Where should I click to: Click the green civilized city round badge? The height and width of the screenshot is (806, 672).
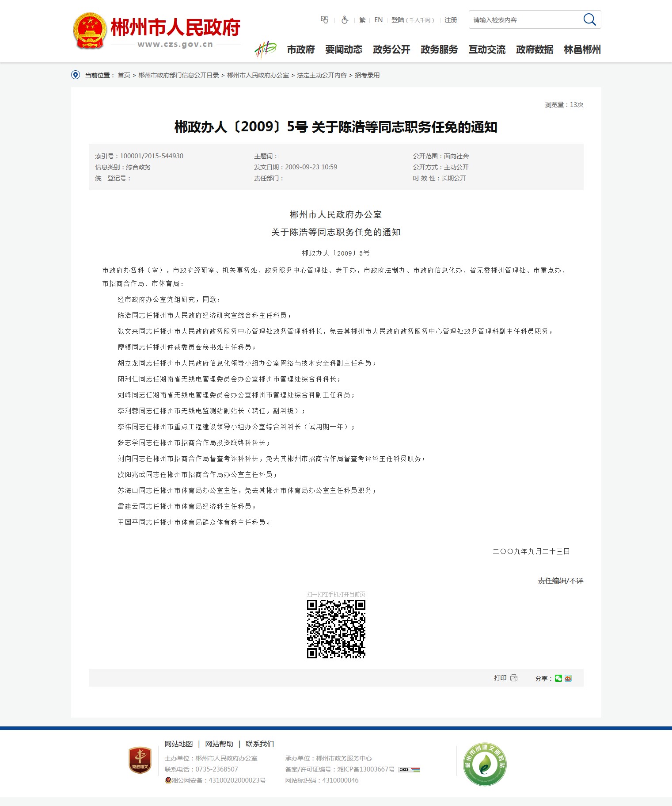[x=485, y=764]
